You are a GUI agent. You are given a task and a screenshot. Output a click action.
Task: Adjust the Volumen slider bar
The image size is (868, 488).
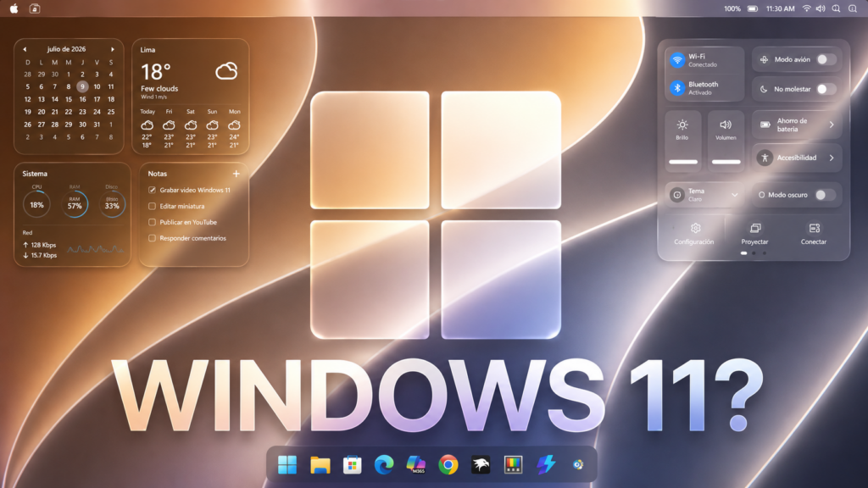(x=726, y=162)
